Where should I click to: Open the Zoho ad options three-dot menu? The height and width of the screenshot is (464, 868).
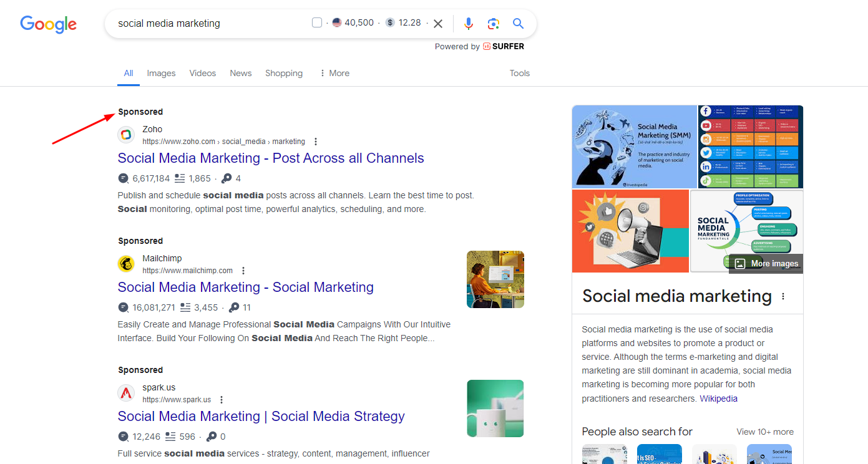tap(316, 142)
